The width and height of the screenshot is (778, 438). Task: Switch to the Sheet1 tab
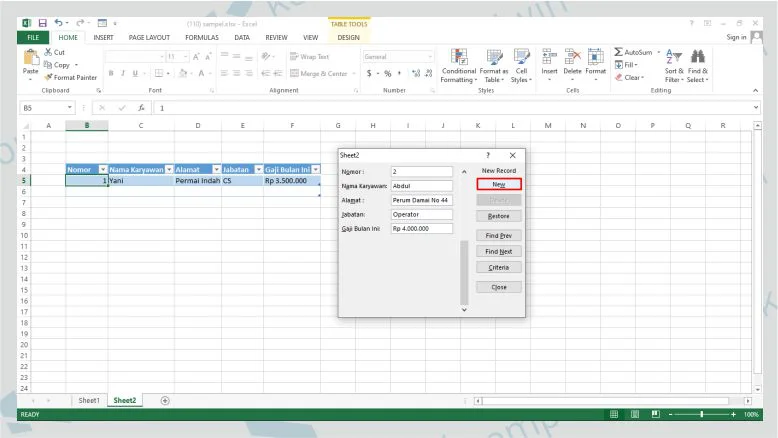click(x=89, y=400)
